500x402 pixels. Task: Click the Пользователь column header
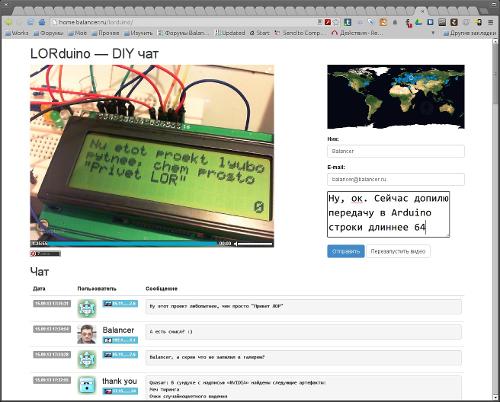(x=97, y=289)
